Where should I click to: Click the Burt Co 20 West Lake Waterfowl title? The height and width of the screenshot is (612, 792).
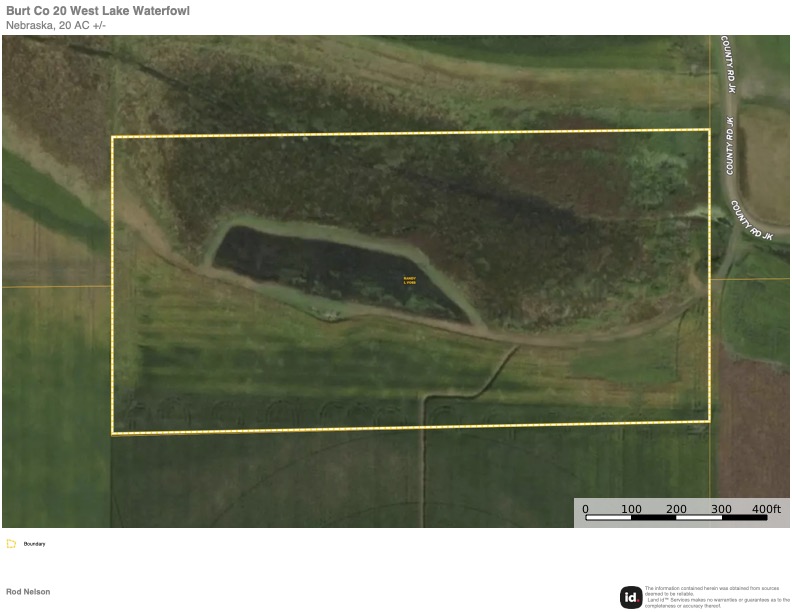click(x=98, y=11)
